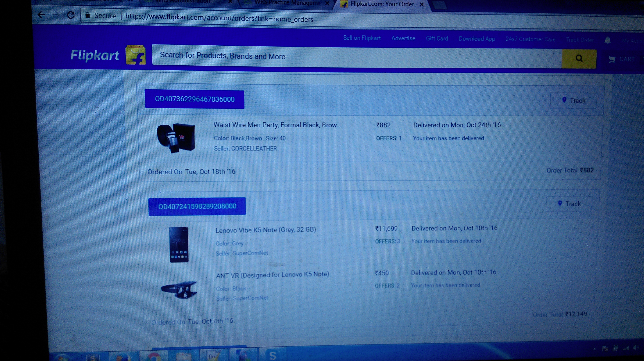
Task: Click Ordered On Tue, Oct 4th '16
Action: tap(192, 322)
